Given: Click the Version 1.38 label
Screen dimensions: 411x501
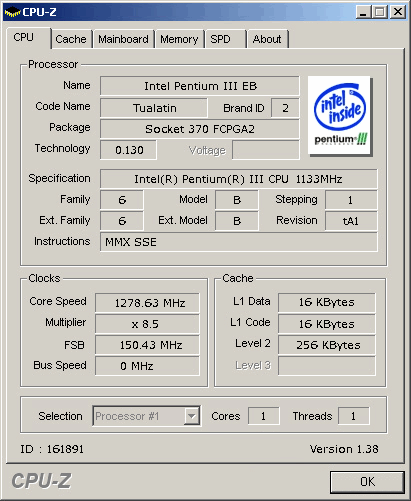Looking at the screenshot, I should 344,449.
